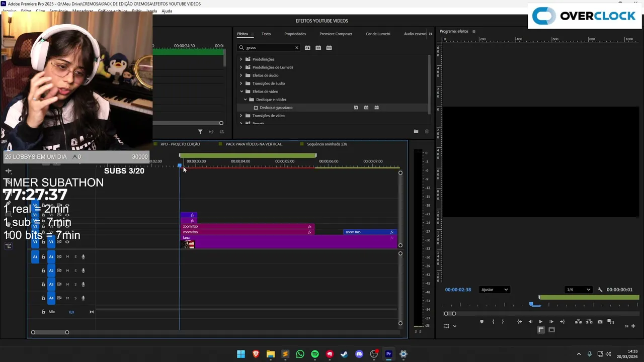644x362 pixels.
Task: Click the Extract button in Program monitor
Action: [589, 322]
